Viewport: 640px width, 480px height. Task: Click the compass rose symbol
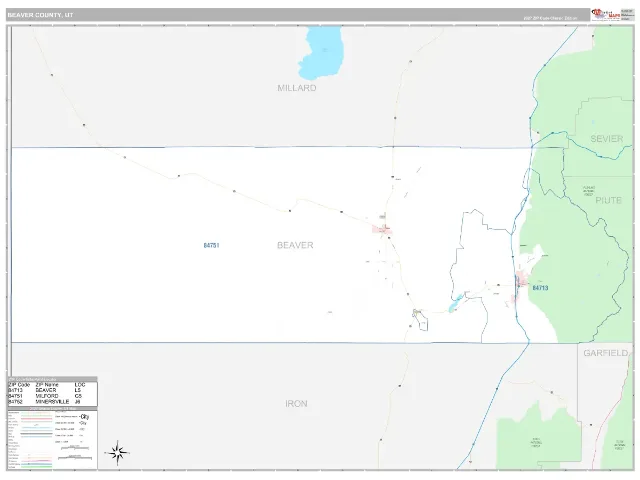click(x=118, y=453)
